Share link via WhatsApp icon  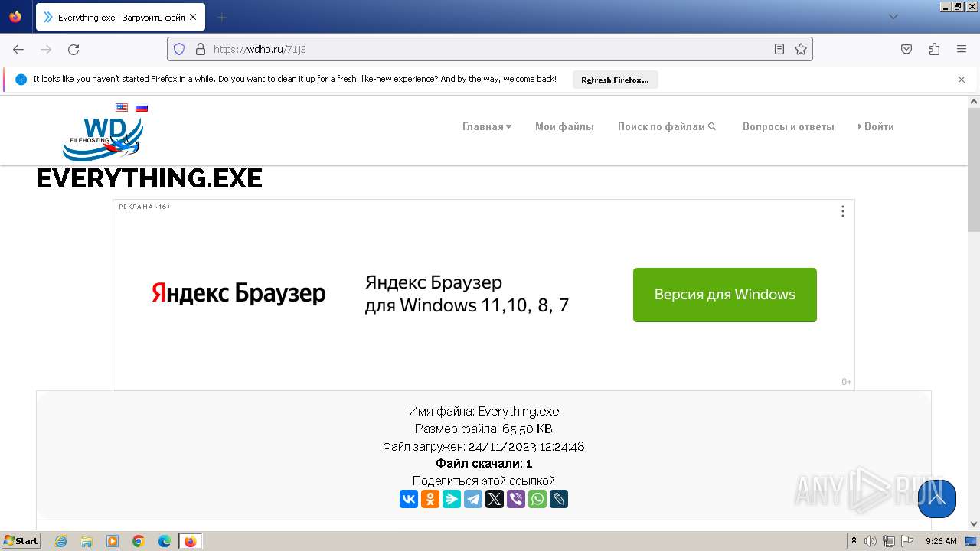[x=537, y=499]
